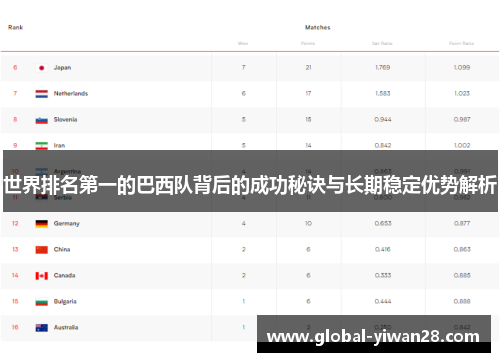Click Iran's set ratio 0.842
Image resolution: width=500 pixels, height=362 pixels.
383,145
